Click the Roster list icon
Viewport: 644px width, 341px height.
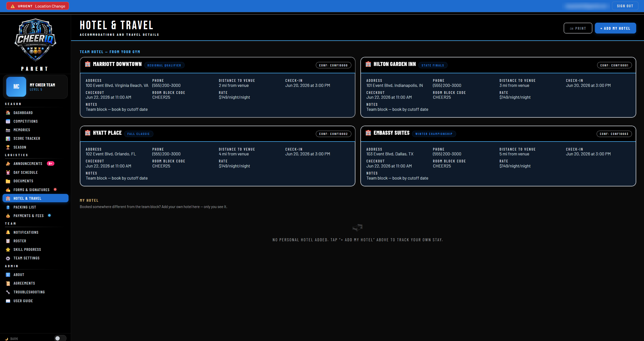tap(8, 241)
